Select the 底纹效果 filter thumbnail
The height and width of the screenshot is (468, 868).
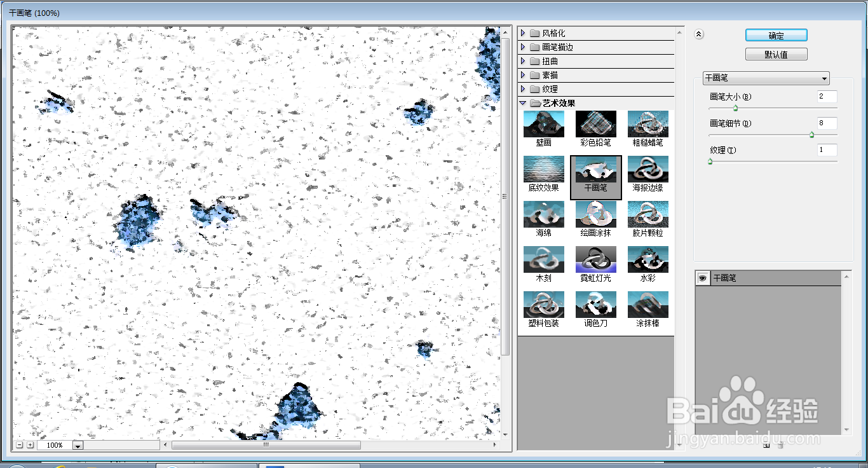pyautogui.click(x=544, y=174)
